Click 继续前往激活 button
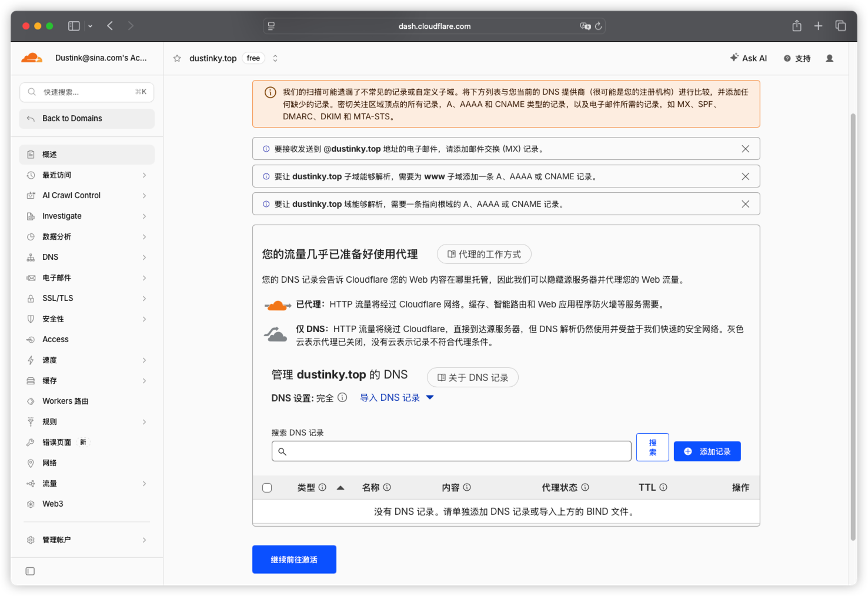Screen dimensions: 868x596 point(294,560)
